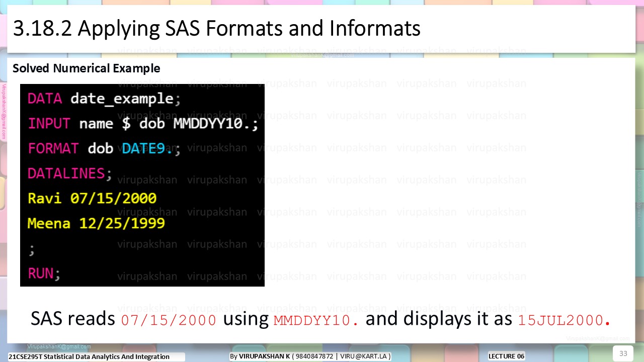Click the 'Solved Numerical Example' heading
644x362 pixels.
87,68
